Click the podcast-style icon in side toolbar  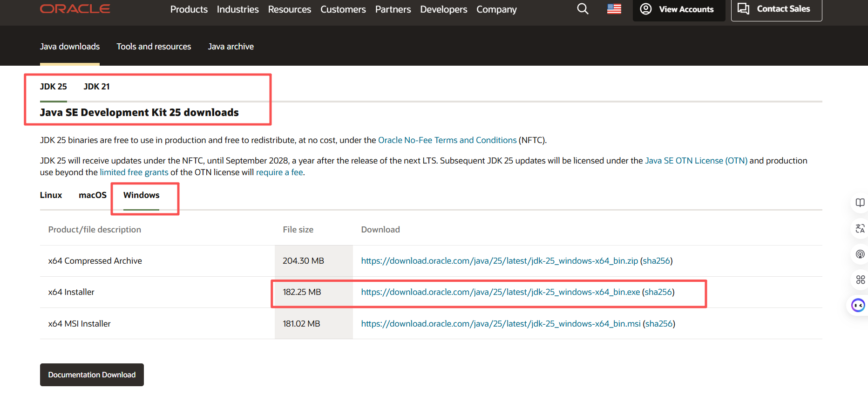pos(860,254)
